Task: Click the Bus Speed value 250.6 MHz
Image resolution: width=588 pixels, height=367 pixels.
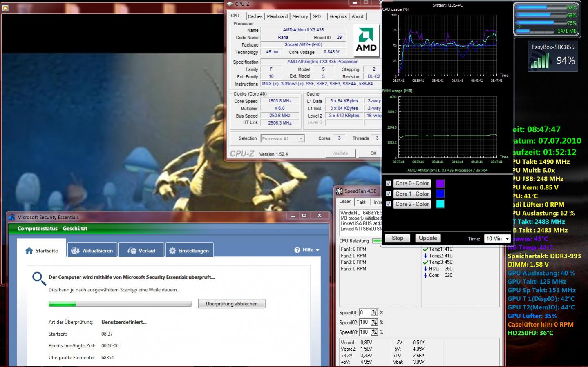Action: pyautogui.click(x=280, y=116)
